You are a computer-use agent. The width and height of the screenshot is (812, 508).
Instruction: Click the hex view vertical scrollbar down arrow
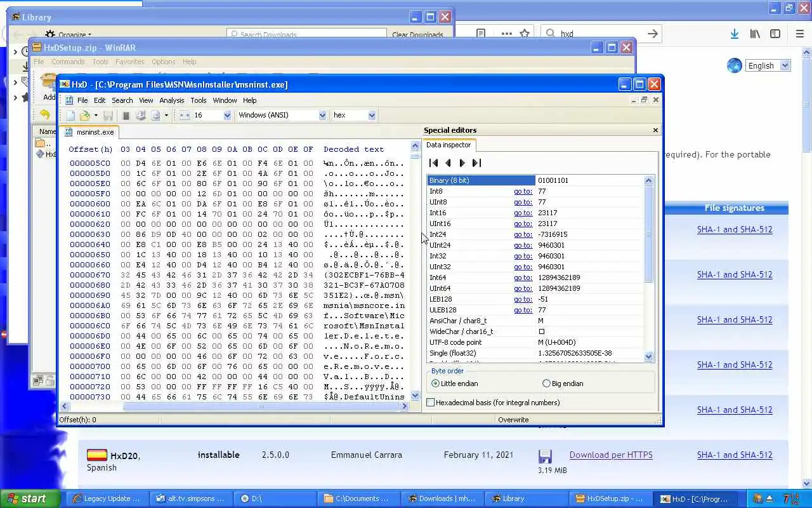416,396
